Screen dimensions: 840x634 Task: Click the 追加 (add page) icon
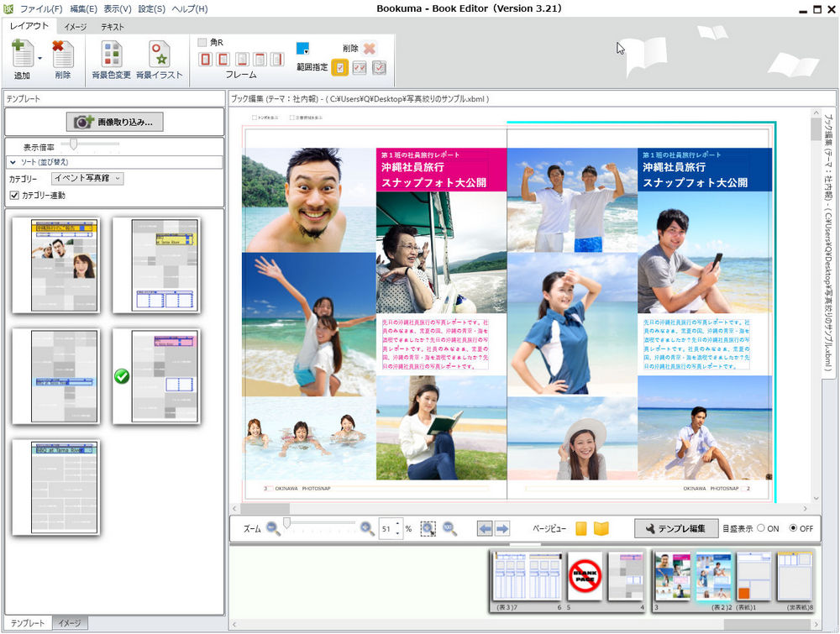[22, 57]
